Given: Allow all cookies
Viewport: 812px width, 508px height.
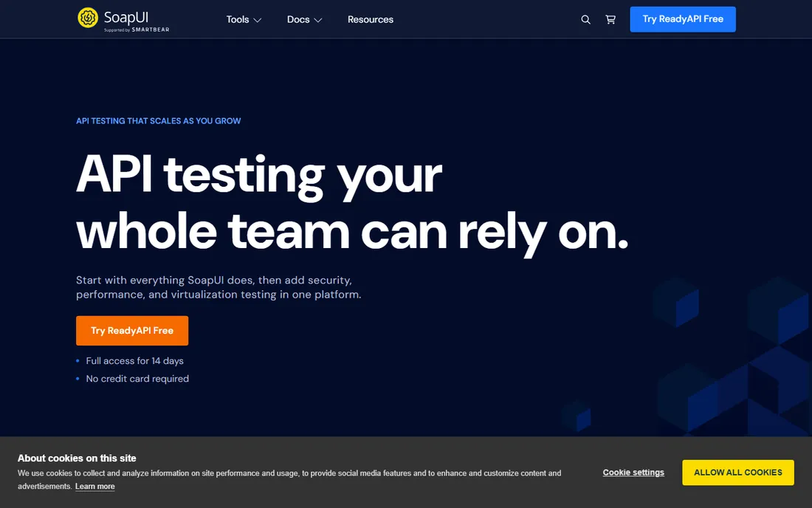Looking at the screenshot, I should (x=738, y=473).
